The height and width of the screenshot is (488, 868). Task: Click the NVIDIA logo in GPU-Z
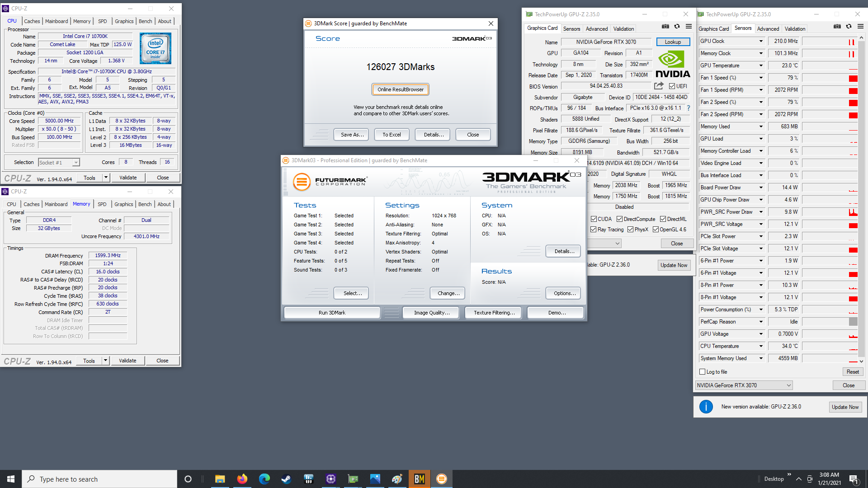coord(673,64)
